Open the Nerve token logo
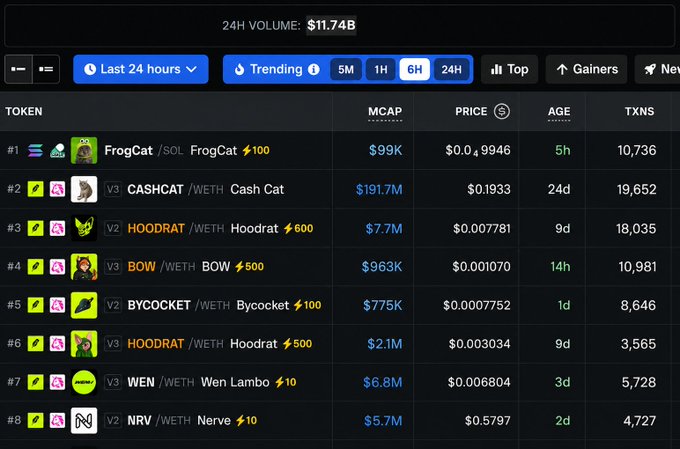 point(84,420)
